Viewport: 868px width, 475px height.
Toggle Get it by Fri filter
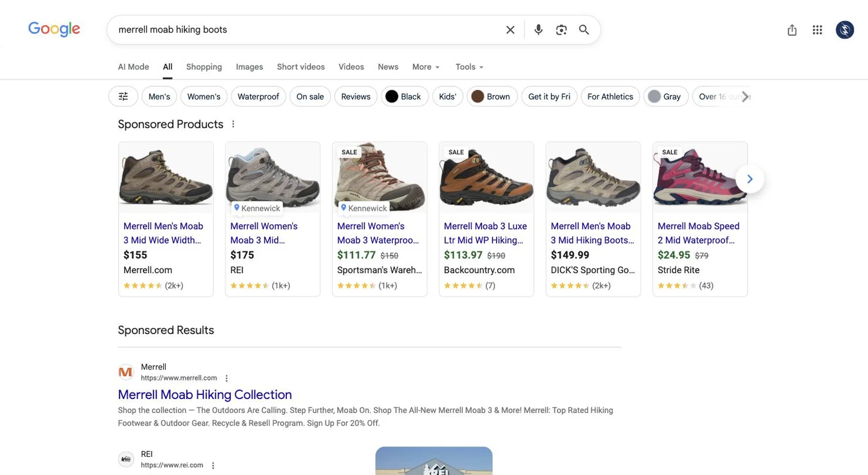[x=549, y=96]
